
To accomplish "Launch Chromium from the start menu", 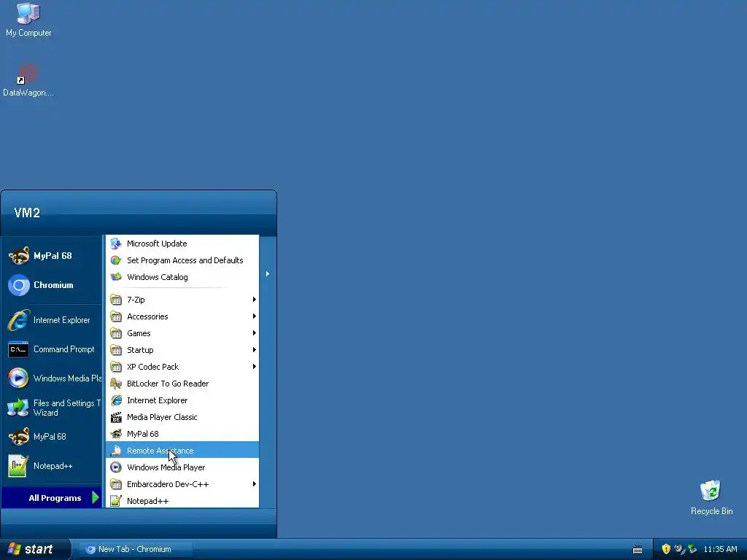I will pos(52,285).
